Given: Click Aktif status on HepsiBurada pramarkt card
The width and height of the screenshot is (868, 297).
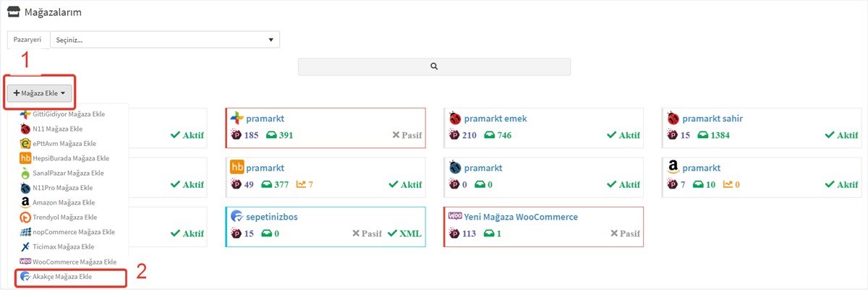Looking at the screenshot, I should click(x=405, y=184).
